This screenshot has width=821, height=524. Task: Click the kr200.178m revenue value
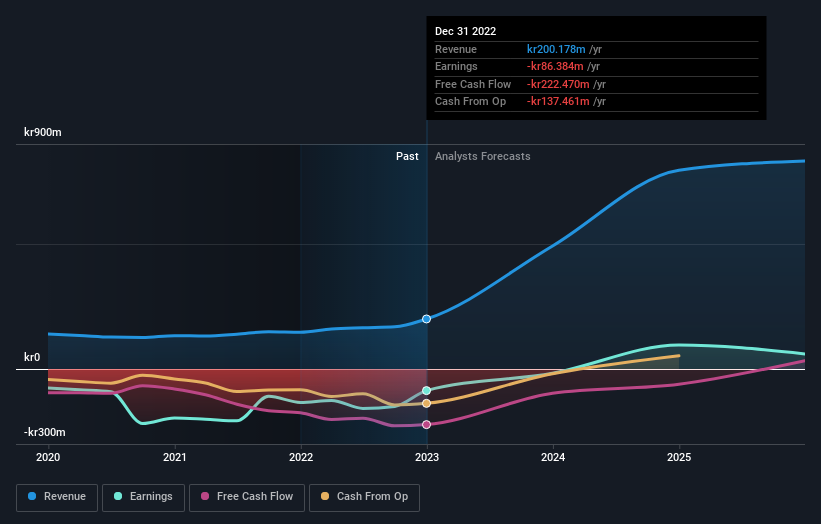[x=556, y=49]
